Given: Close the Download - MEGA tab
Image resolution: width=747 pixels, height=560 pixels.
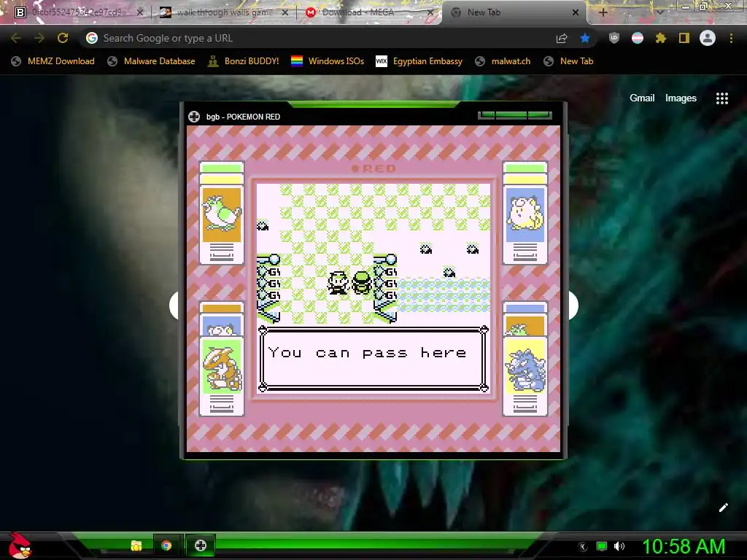Looking at the screenshot, I should (430, 12).
